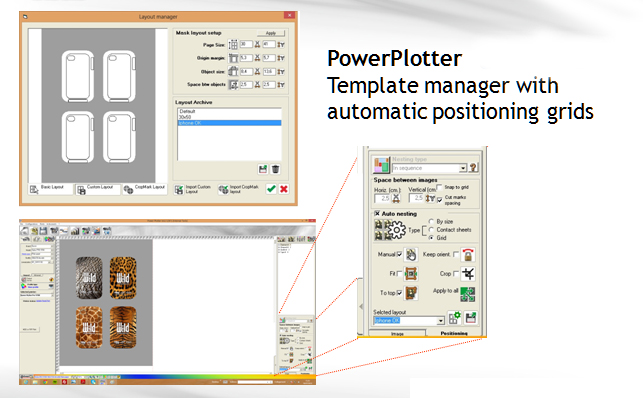Confirm the layout with the green checkmark
Image resolution: width=643 pixels, height=398 pixels.
click(271, 189)
